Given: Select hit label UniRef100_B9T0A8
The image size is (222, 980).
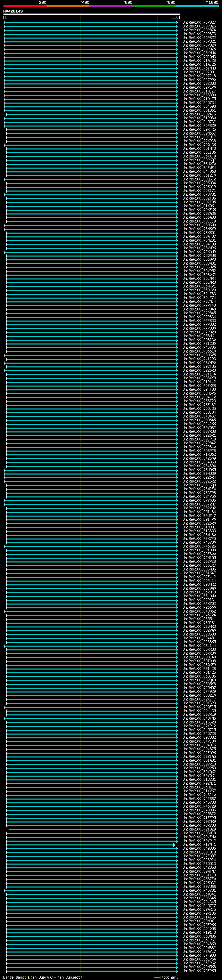Looking at the screenshot, I should (x=199, y=661).
